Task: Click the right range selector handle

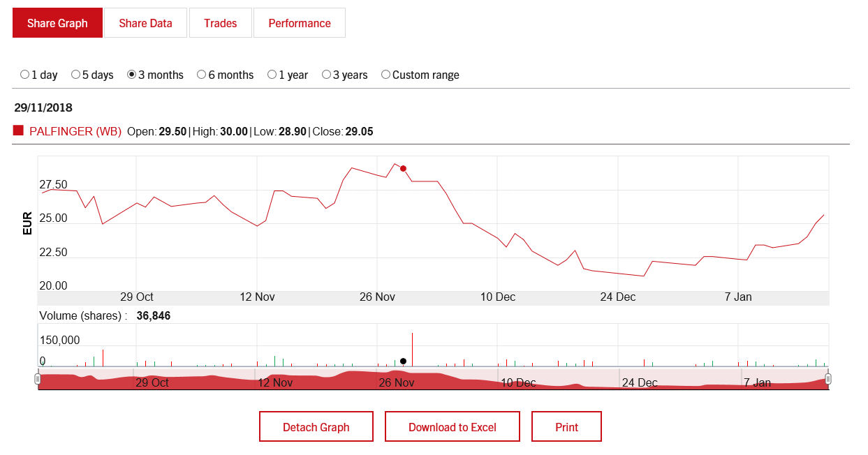Action: [x=829, y=378]
